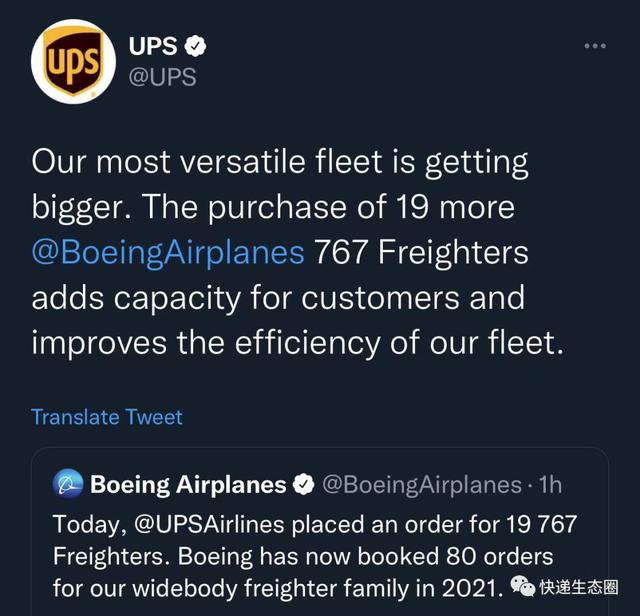
Task: Click the Boeing Airplanes round avatar
Action: [68, 484]
